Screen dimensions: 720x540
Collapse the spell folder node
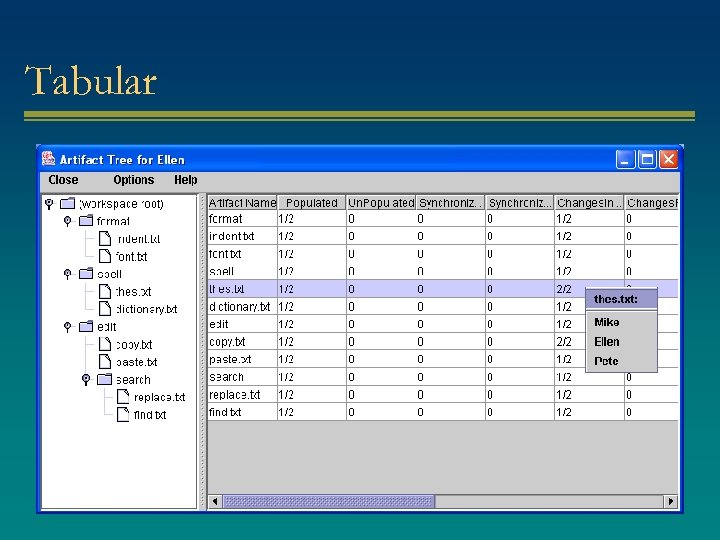pos(68,274)
